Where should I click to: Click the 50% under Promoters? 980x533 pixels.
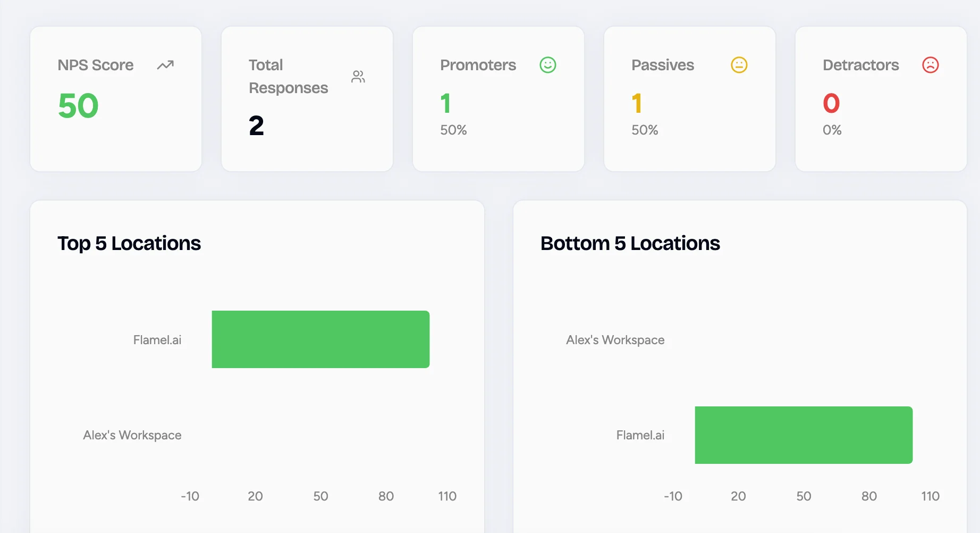tap(453, 130)
